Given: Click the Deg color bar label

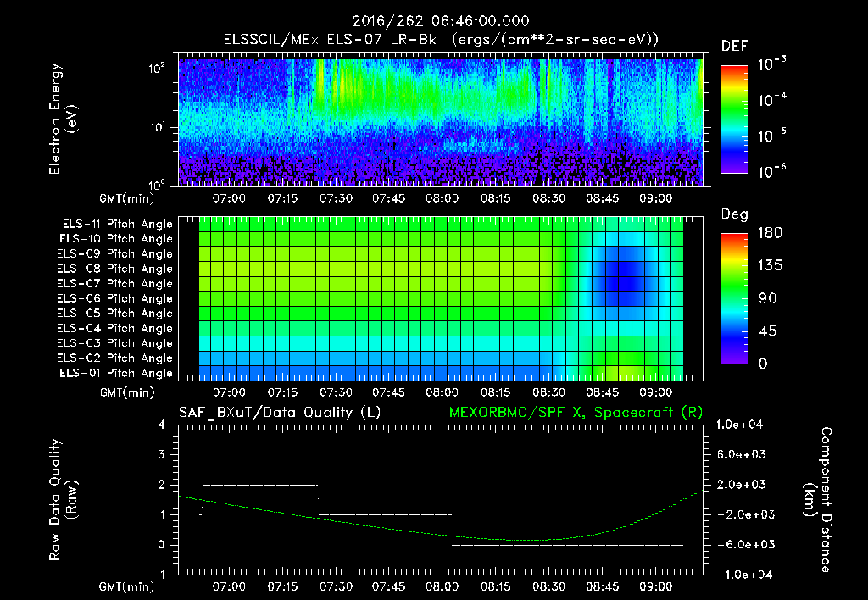Looking at the screenshot, I should click(735, 214).
